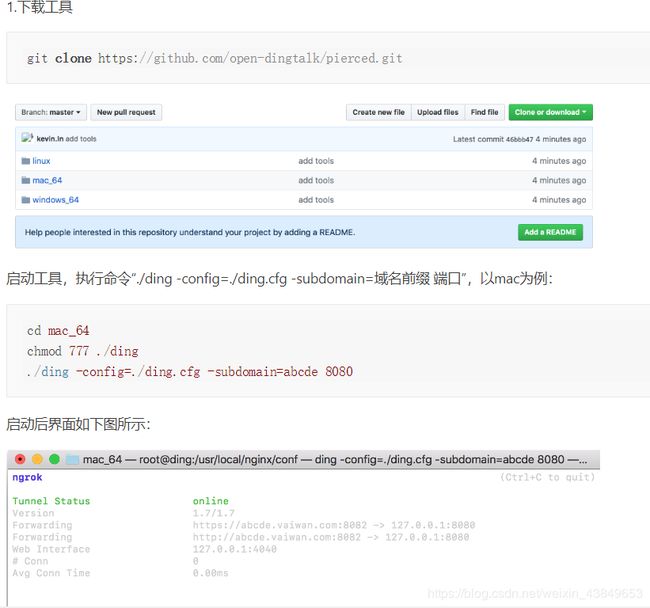650x608 pixels.
Task: Click the add tools commit message for linux
Action: [316, 161]
